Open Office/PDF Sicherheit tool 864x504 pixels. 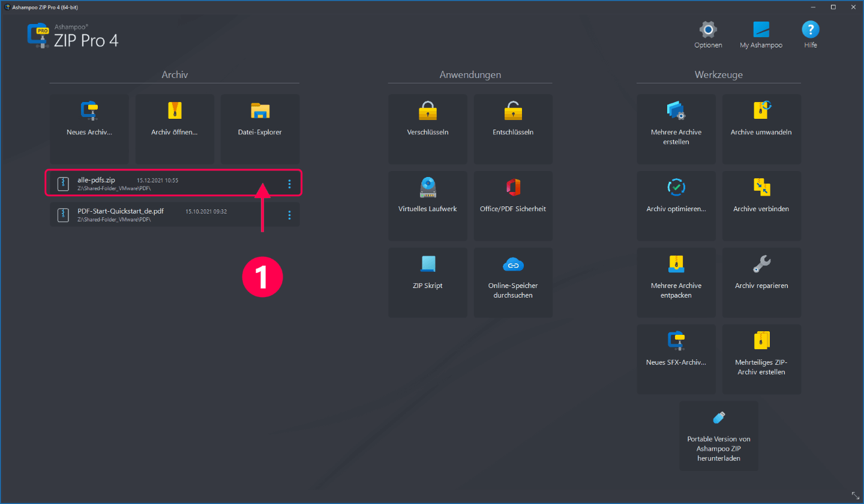coord(513,206)
